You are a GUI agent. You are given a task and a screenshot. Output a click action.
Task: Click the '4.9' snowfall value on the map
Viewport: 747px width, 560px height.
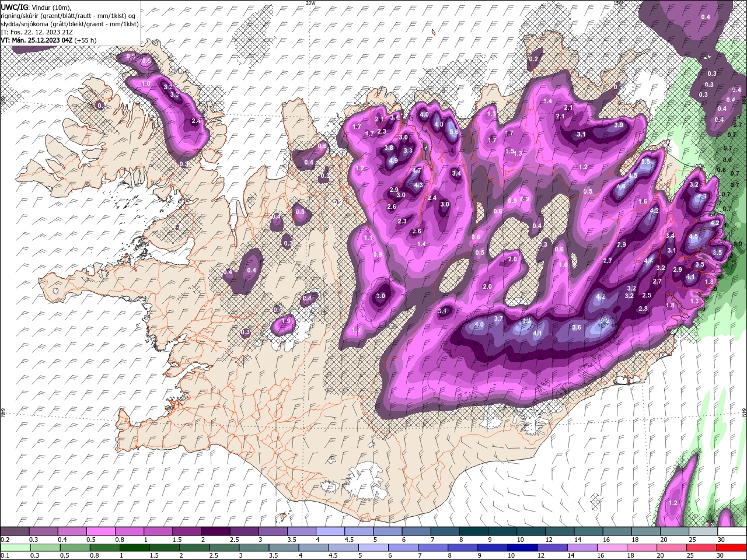pyautogui.click(x=393, y=160)
